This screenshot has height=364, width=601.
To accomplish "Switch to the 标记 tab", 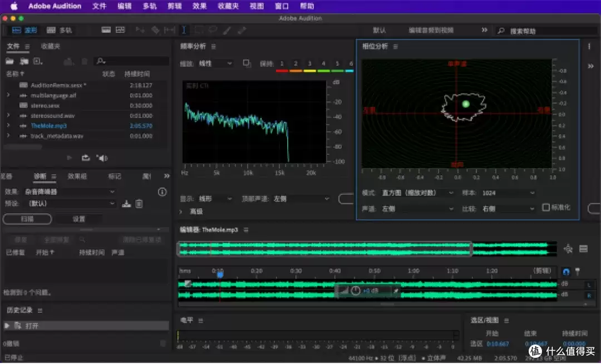I will click(x=115, y=176).
